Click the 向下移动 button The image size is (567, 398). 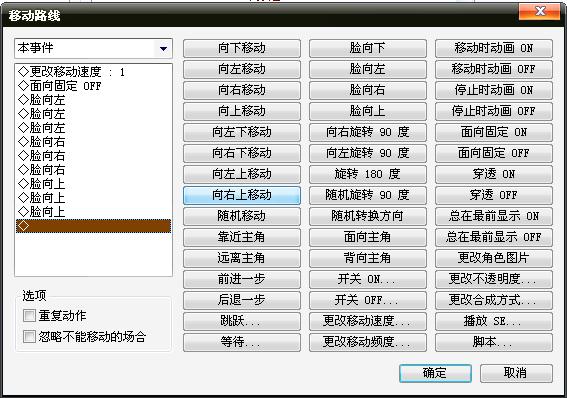(x=242, y=48)
